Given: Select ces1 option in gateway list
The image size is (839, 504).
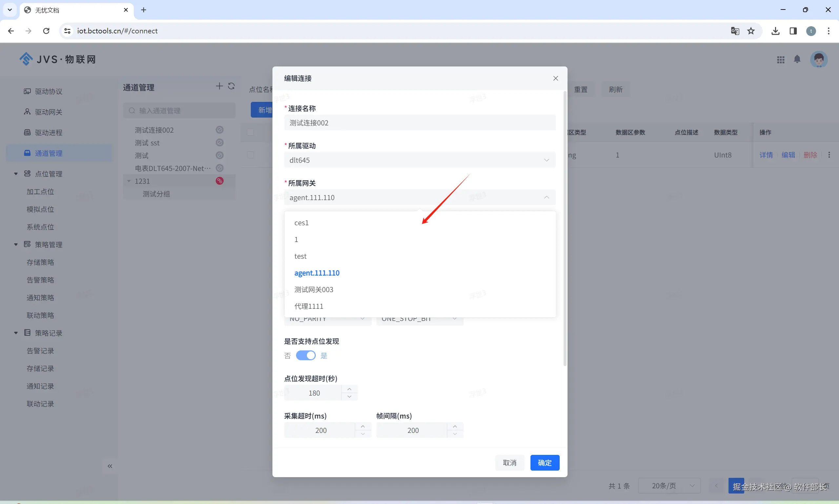Looking at the screenshot, I should click(x=301, y=223).
